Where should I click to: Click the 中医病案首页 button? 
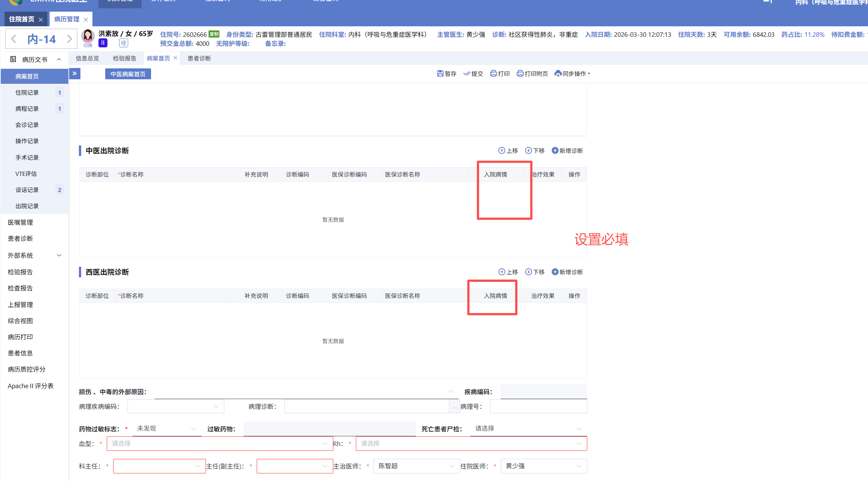(128, 74)
